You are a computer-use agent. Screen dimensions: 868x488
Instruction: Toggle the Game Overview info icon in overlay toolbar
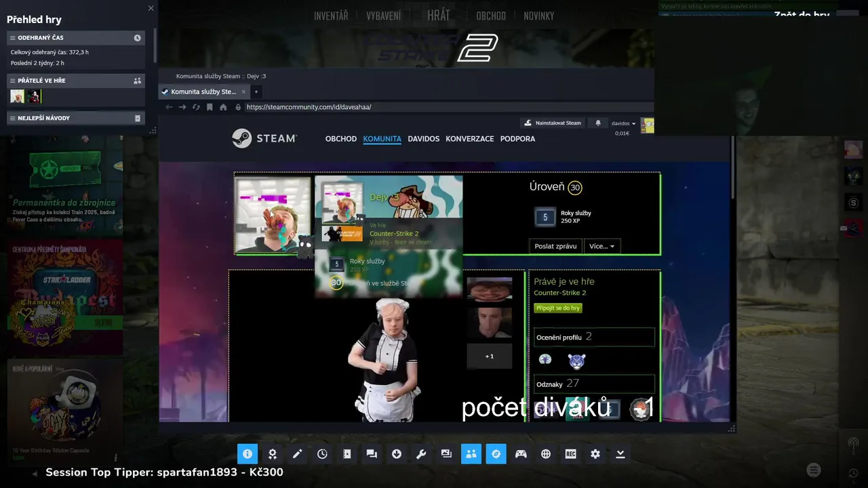tap(248, 454)
